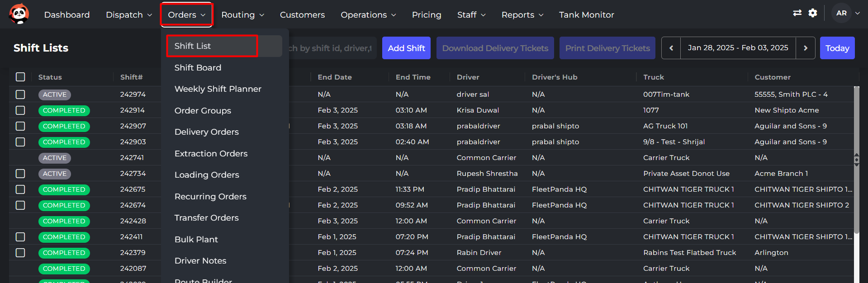Click customer cell Acme Branch 1
868x283 pixels.
point(781,174)
